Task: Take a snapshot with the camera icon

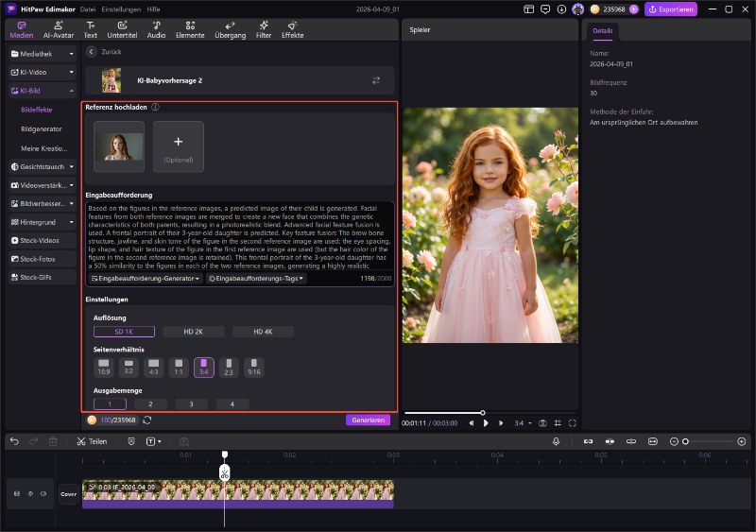Action: (x=542, y=422)
